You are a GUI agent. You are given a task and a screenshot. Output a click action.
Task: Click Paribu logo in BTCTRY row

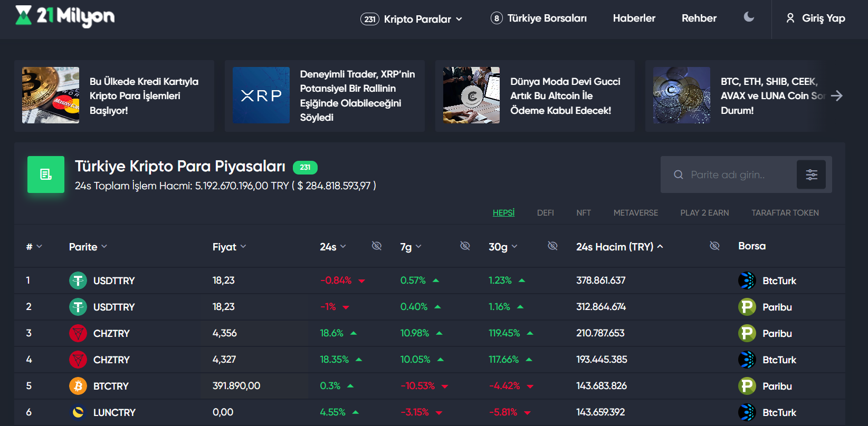point(747,386)
